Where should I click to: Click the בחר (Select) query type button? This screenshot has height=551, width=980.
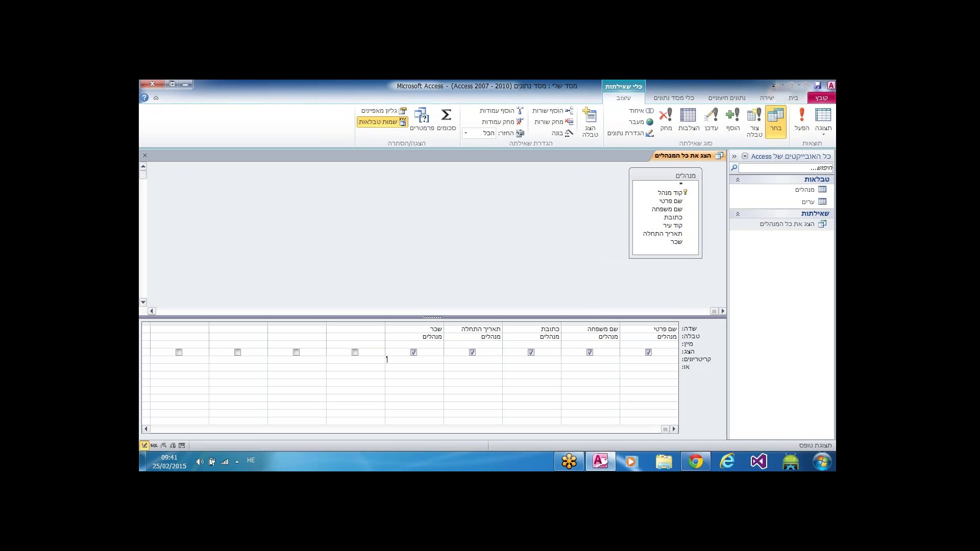click(x=776, y=120)
